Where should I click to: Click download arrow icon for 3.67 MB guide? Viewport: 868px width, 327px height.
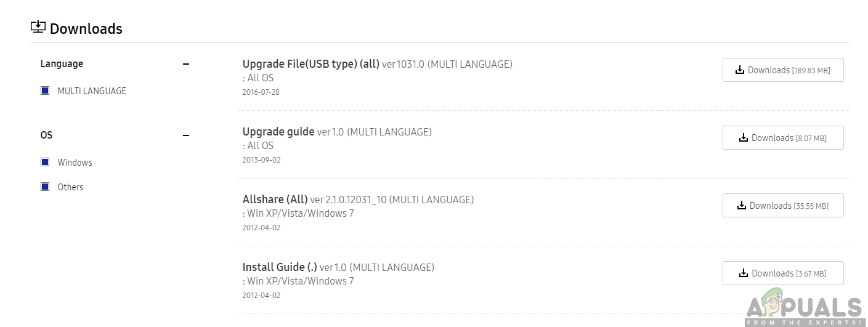pos(743,273)
